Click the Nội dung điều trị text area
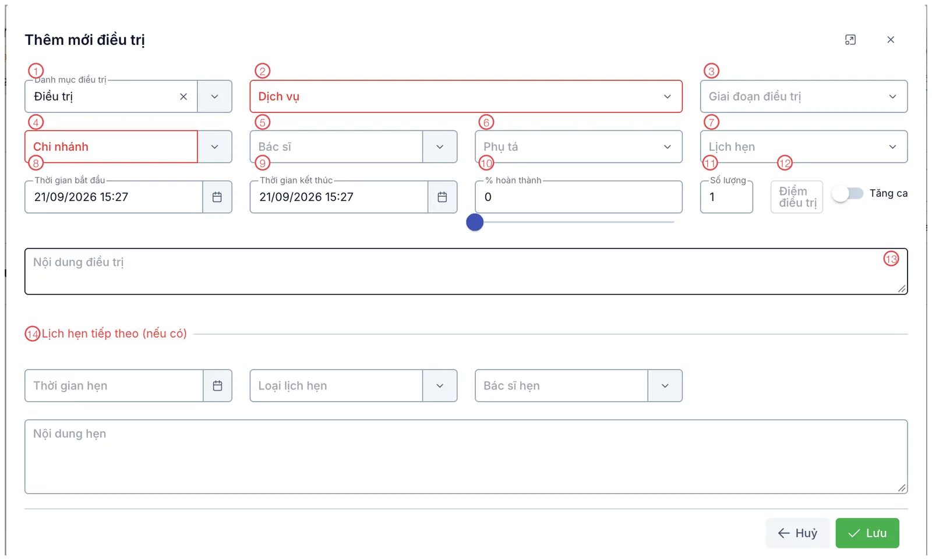The height and width of the screenshot is (560, 932). (466, 272)
